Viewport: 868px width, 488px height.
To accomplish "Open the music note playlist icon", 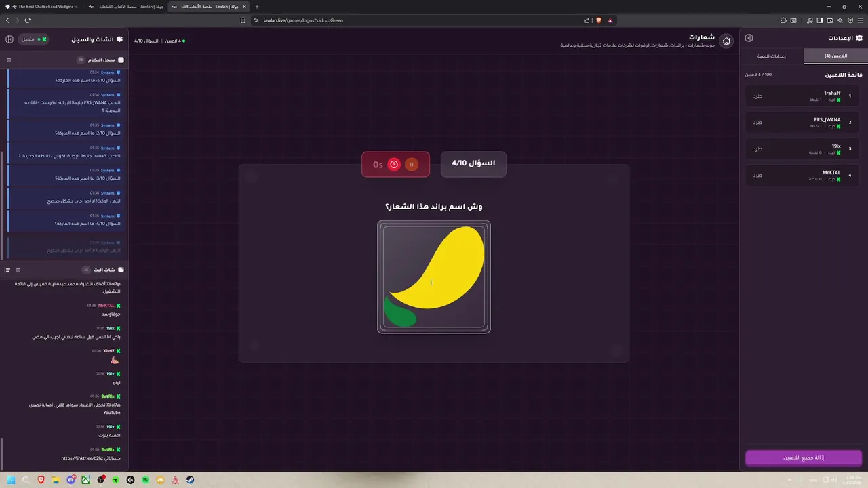I will (810, 20).
